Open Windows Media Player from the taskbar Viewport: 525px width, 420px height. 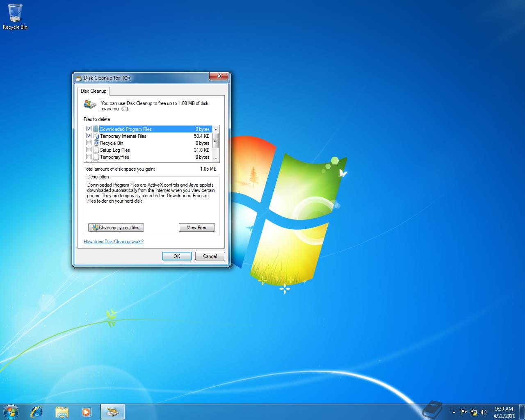87,412
